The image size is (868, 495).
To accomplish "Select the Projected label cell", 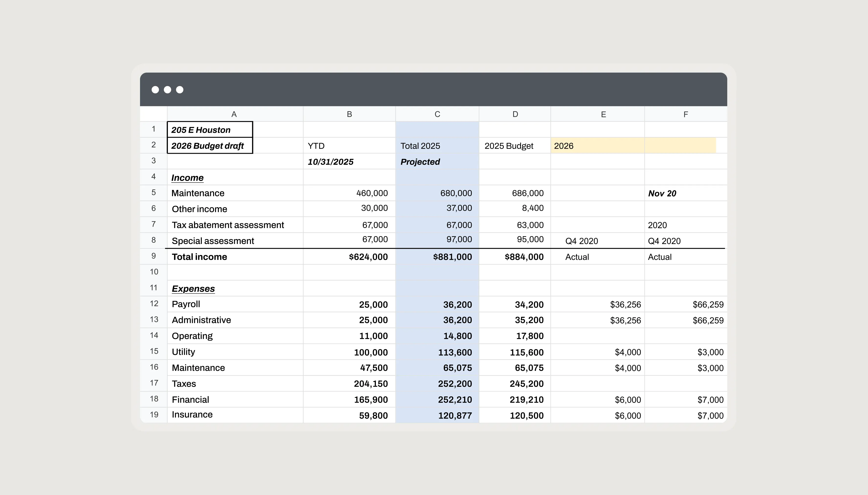I will 420,162.
